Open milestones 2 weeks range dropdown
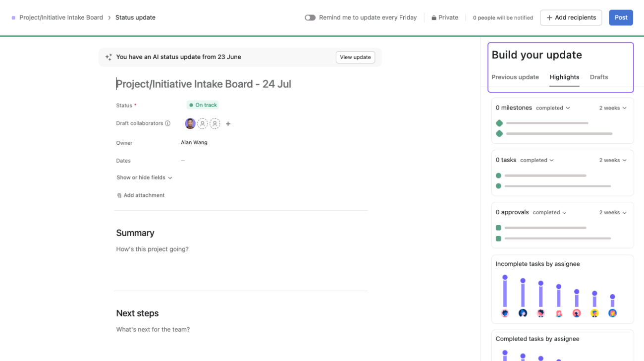 tap(613, 108)
